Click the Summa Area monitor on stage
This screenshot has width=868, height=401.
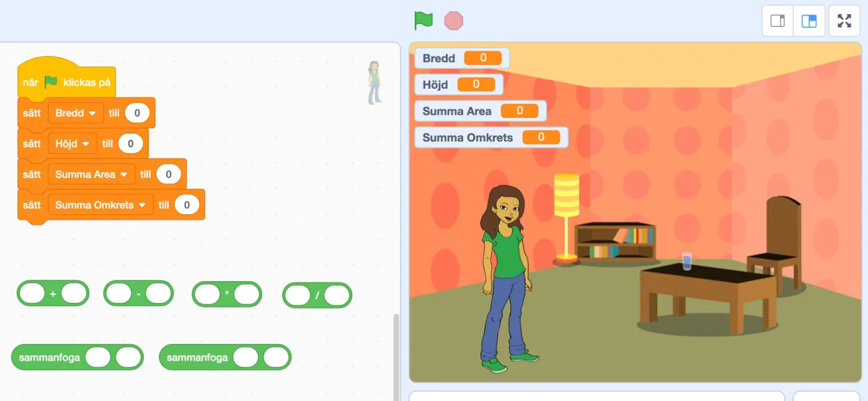(480, 111)
